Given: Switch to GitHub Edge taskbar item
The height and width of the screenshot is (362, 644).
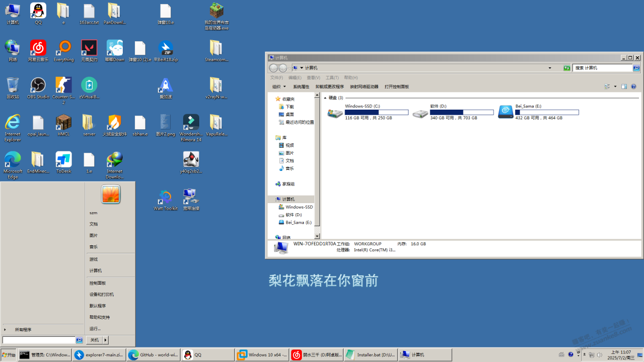Looking at the screenshot, I should [153, 355].
